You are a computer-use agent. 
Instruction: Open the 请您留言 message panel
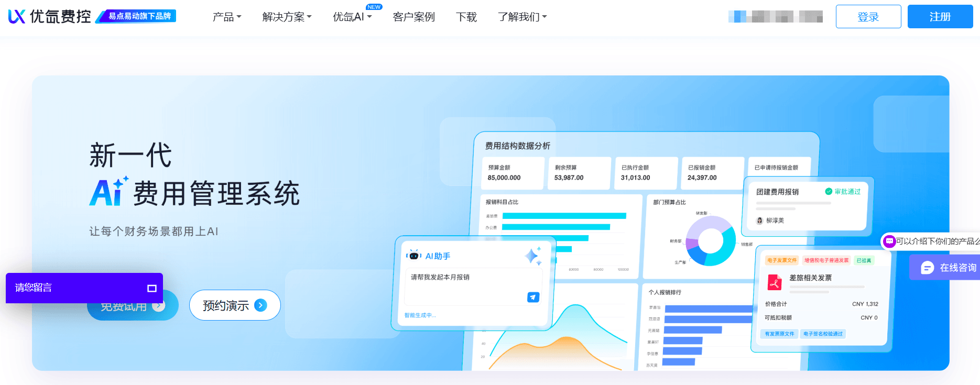tap(84, 288)
